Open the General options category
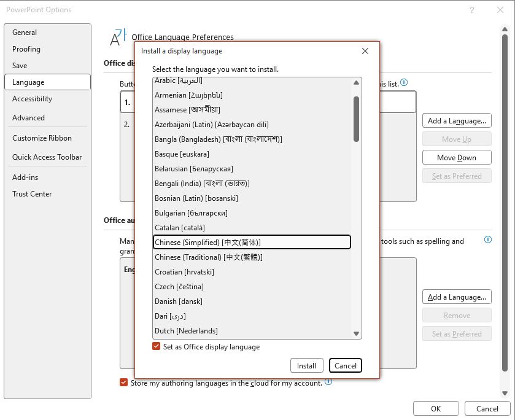The width and height of the screenshot is (515, 420). pos(47,32)
